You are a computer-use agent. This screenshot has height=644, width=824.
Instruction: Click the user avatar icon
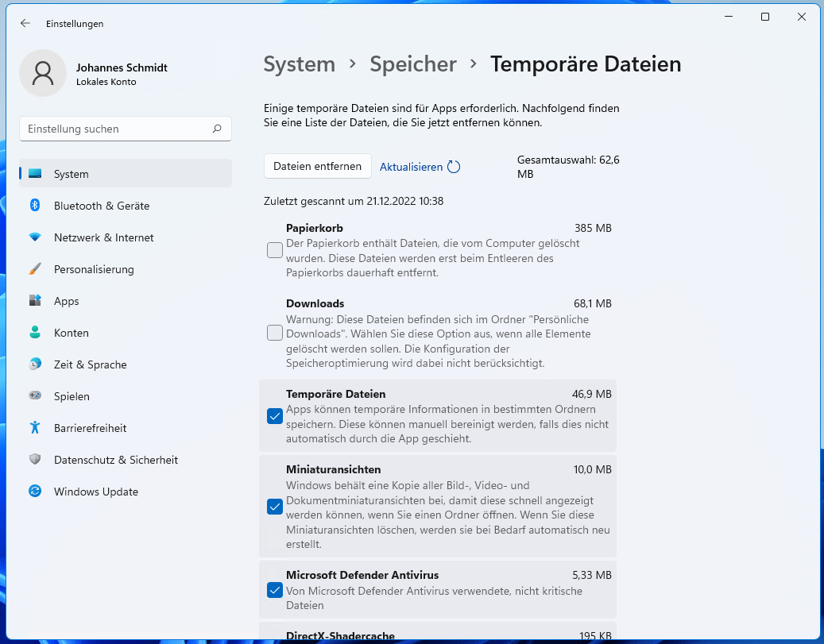pyautogui.click(x=43, y=73)
